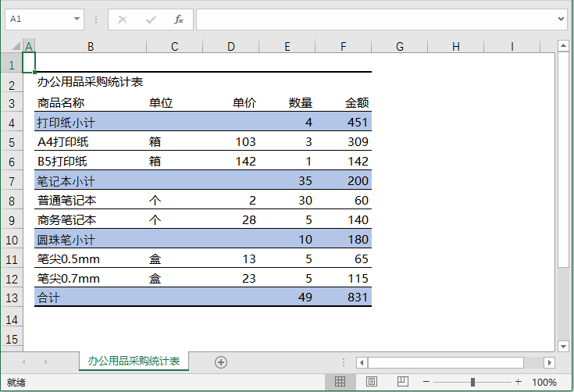Open the Name Box dropdown arrow
The height and width of the screenshot is (392, 574).
77,19
